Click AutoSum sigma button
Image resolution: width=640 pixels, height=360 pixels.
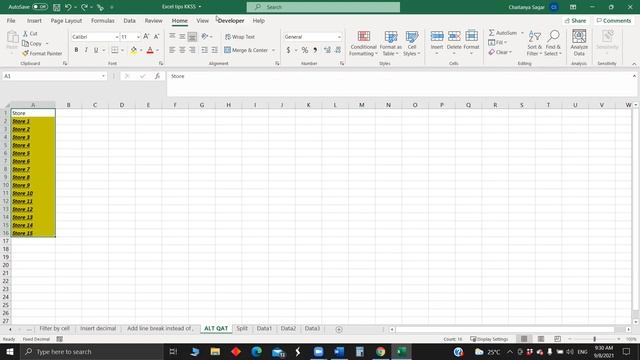coord(502,33)
